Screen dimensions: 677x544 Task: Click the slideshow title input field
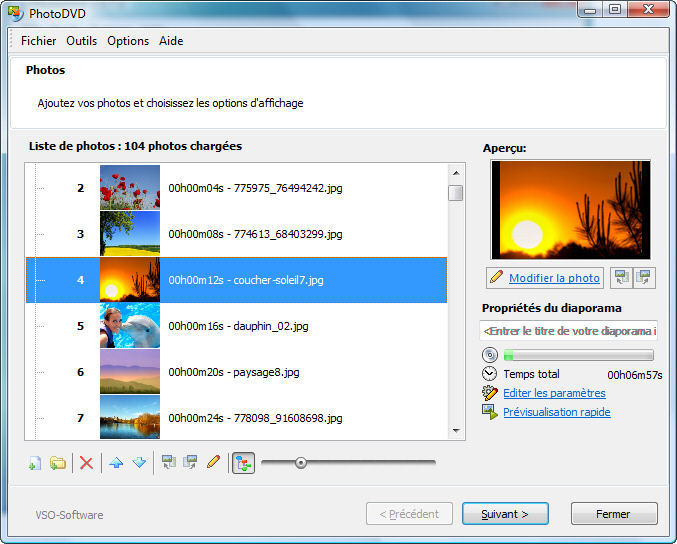(568, 331)
